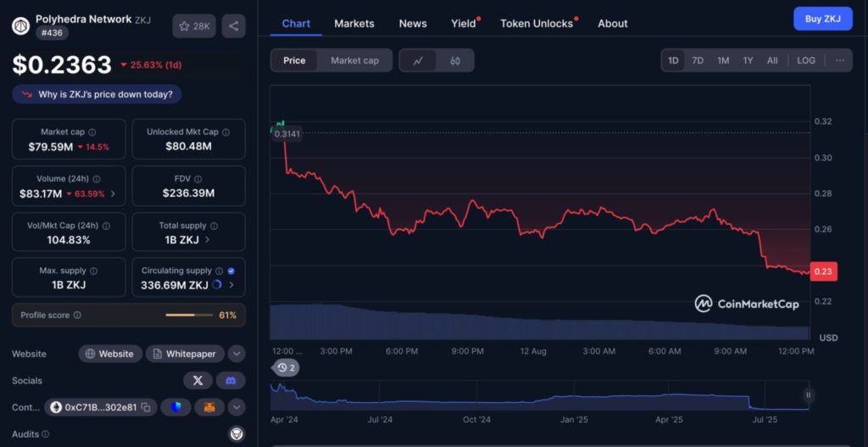Click the audit badge icon in Audits row
868x447 pixels.
[x=236, y=434]
